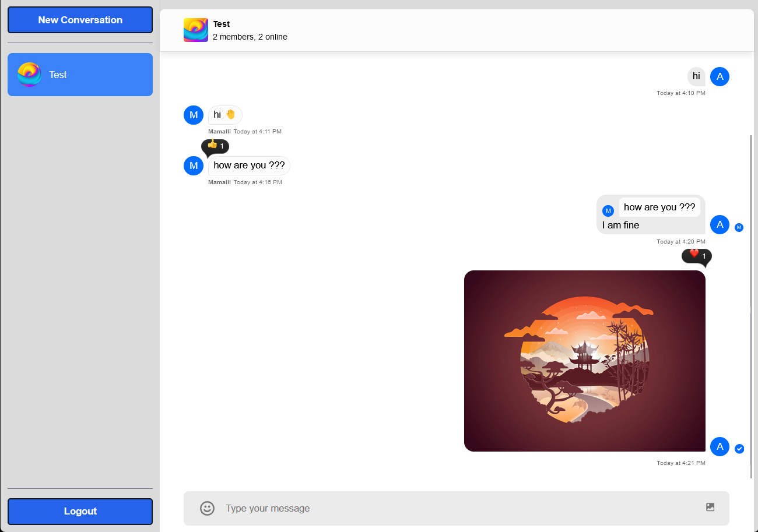The height and width of the screenshot is (532, 758).
Task: Click the blue checkmark delivered icon by image
Action: 739,449
